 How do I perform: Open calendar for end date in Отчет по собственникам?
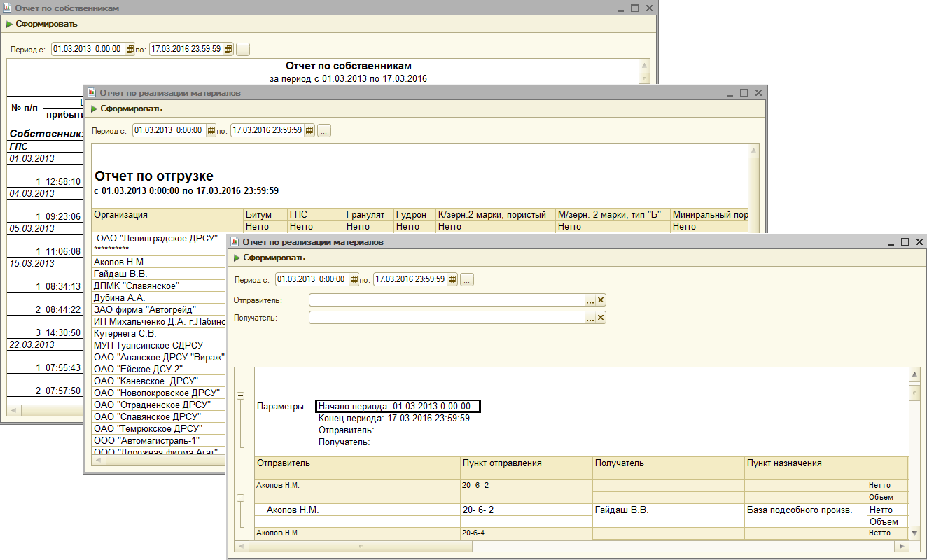[x=228, y=50]
